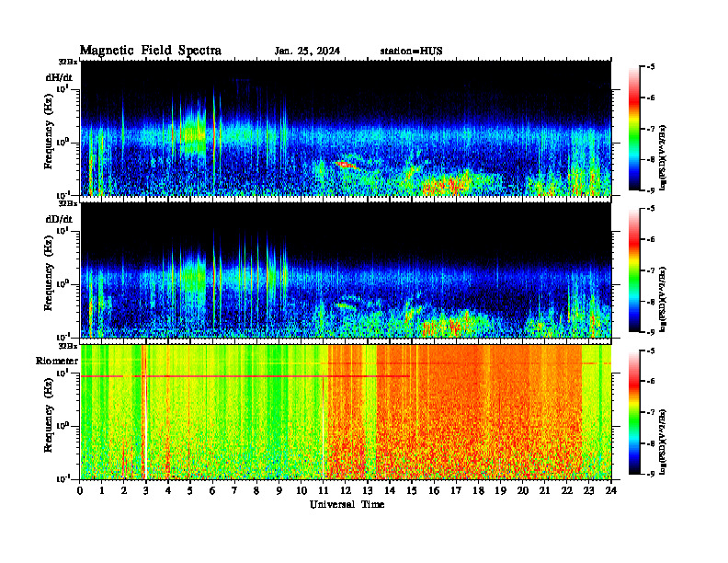
Task: Click hour "10" on the Universal Time axis
Action: point(301,490)
